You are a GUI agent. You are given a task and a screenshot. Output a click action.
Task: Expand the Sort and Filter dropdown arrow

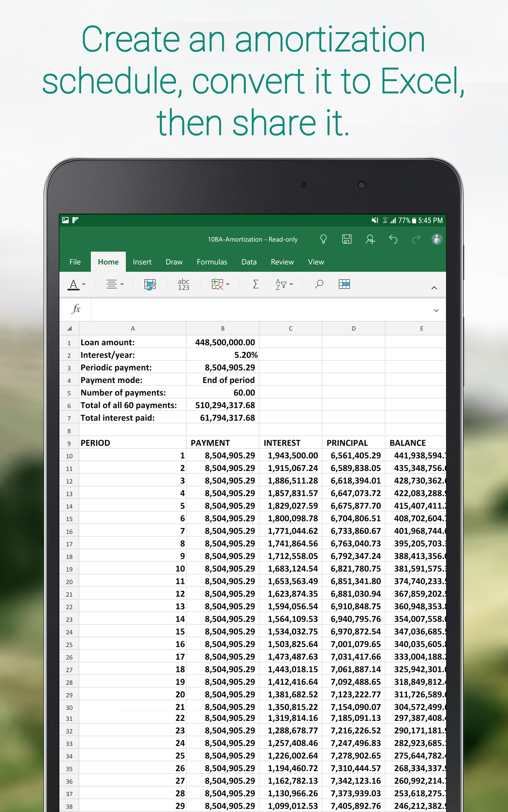point(291,285)
